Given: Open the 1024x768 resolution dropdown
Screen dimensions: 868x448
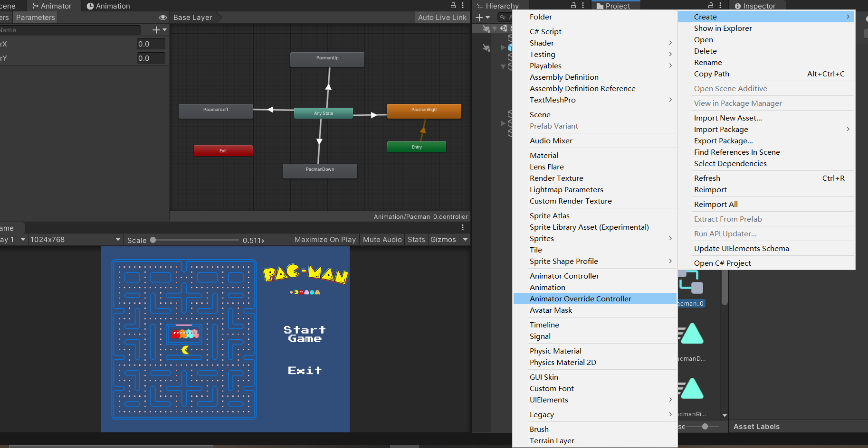Looking at the screenshot, I should [76, 240].
